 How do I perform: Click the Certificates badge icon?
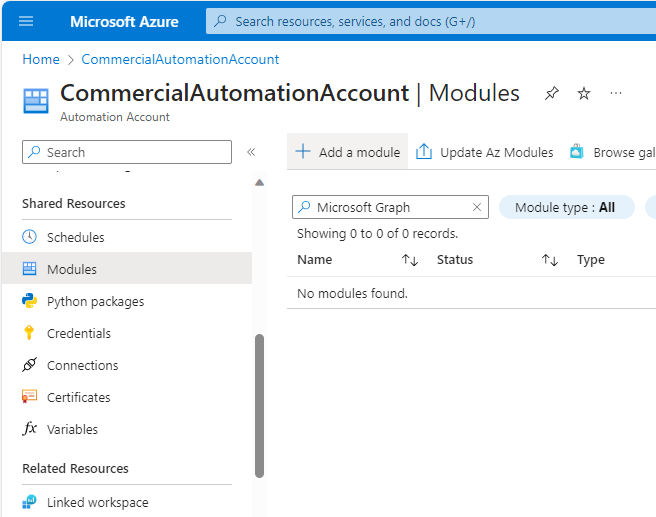tap(29, 397)
